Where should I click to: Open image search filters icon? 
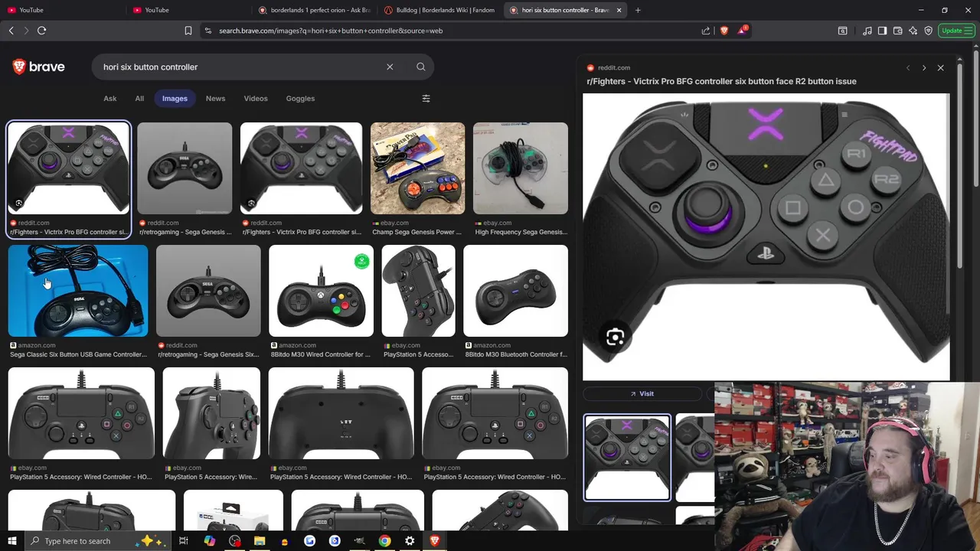click(x=426, y=98)
